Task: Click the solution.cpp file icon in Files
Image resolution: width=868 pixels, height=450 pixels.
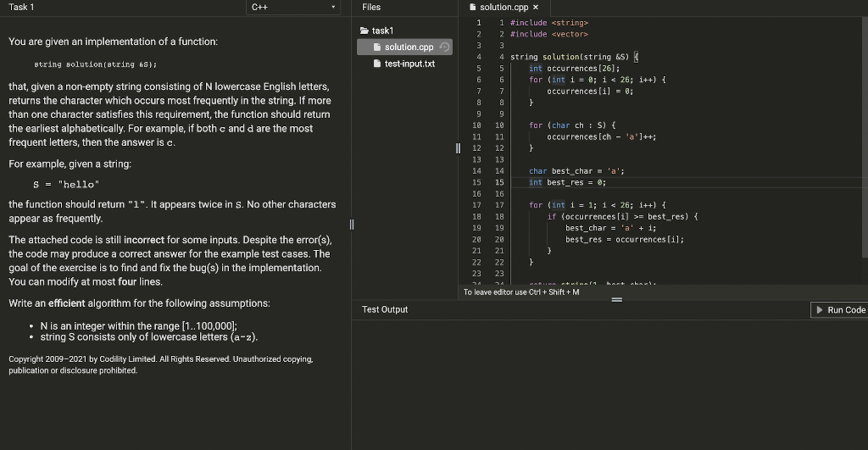Action: coord(377,47)
